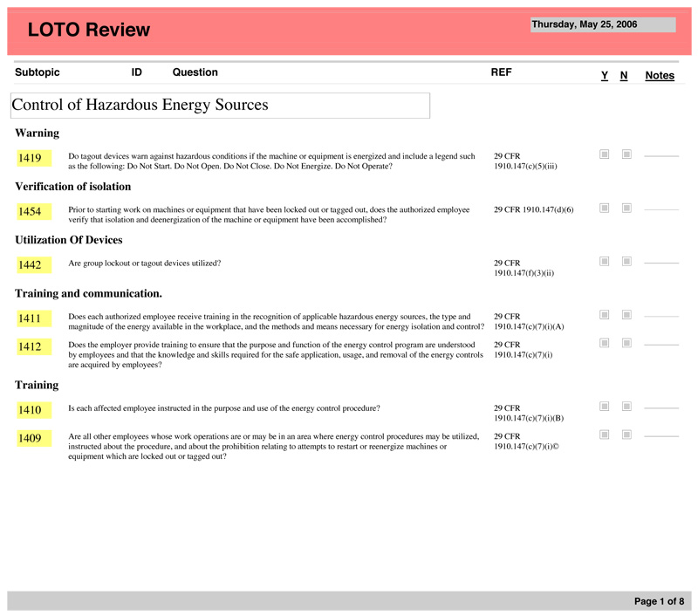Screen dimensions: 698x616
Task: Click the Utilization Of Devices heading
Action: (x=69, y=240)
